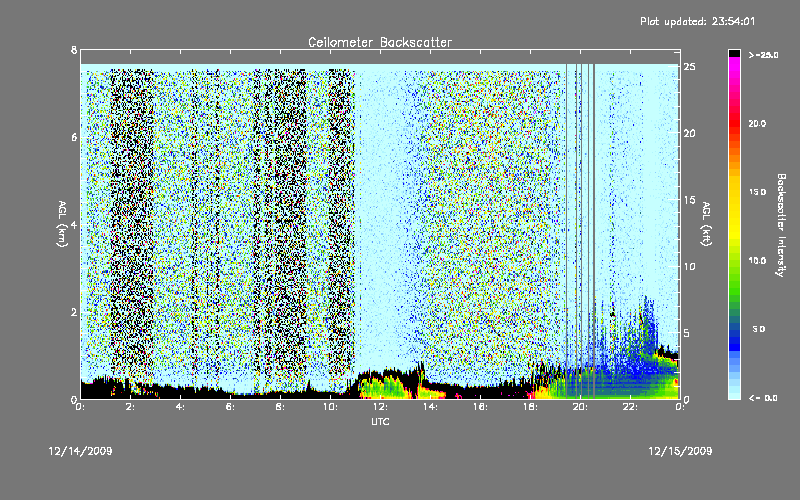Click the '14:' UTC hour tick
This screenshot has width=800, height=500.
pyautogui.click(x=430, y=407)
